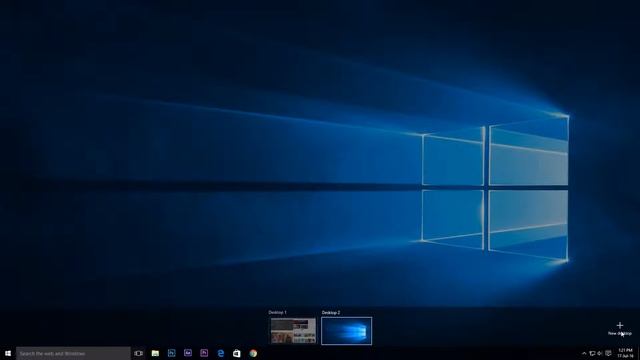Launch Photoshop from the taskbar
The width and height of the screenshot is (640, 360).
[171, 353]
